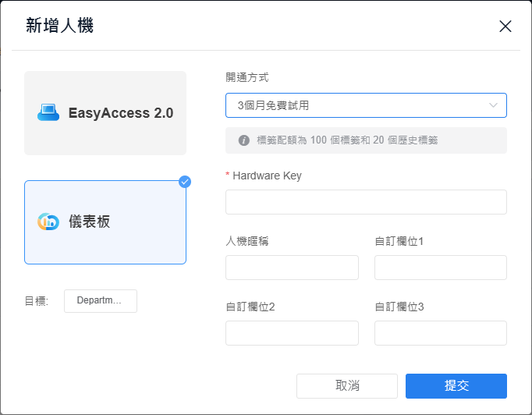
Task: Close the 新增人機 dialog with the X icon
Action: (505, 26)
